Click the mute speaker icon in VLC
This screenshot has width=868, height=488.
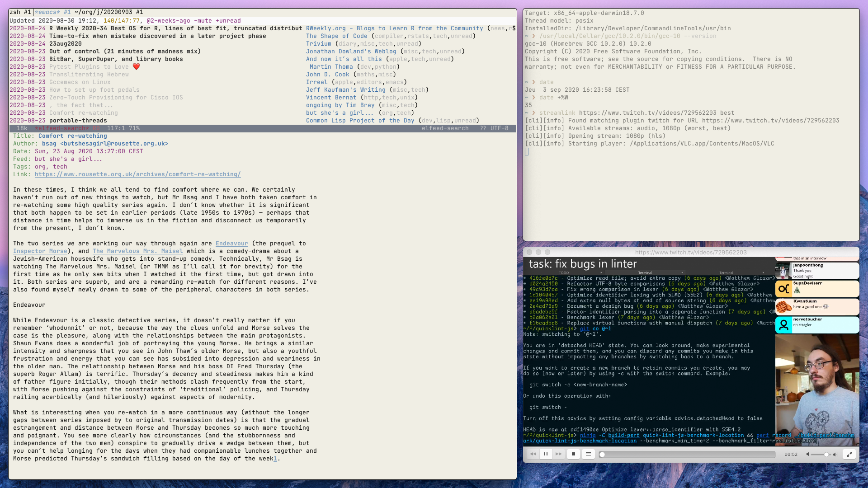tap(807, 455)
